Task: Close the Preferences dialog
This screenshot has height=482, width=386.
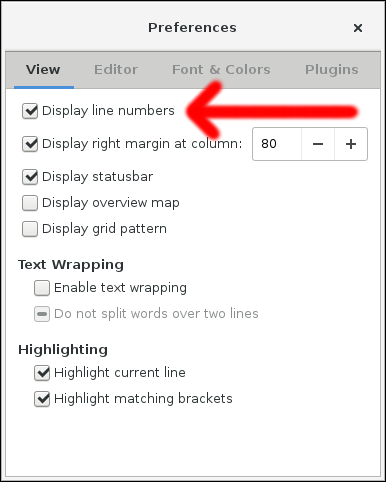Action: (358, 28)
